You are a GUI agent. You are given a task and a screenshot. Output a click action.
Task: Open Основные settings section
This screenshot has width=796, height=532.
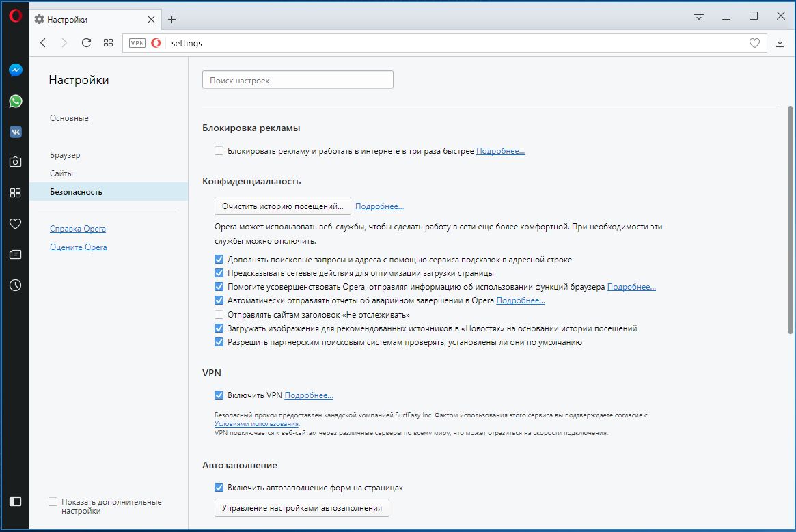(x=69, y=118)
